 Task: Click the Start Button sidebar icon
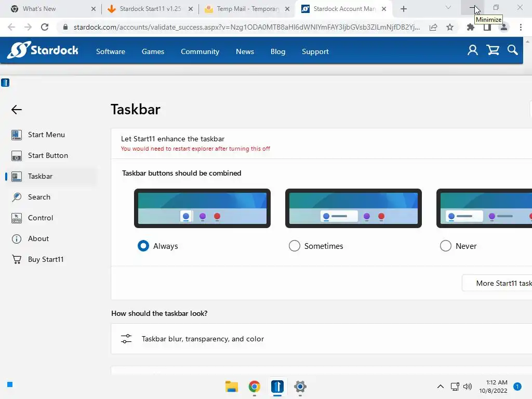click(x=16, y=156)
